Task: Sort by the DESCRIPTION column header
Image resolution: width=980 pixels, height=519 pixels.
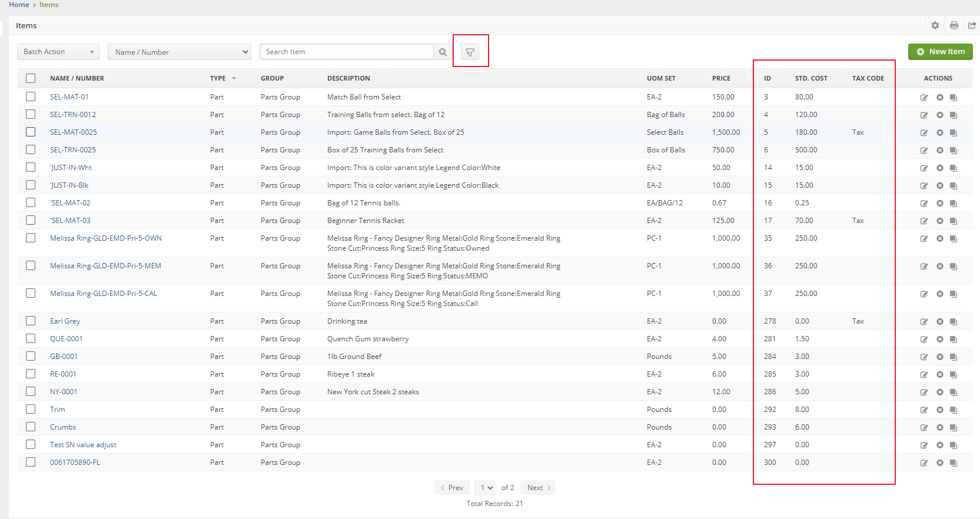Action: pyautogui.click(x=349, y=78)
